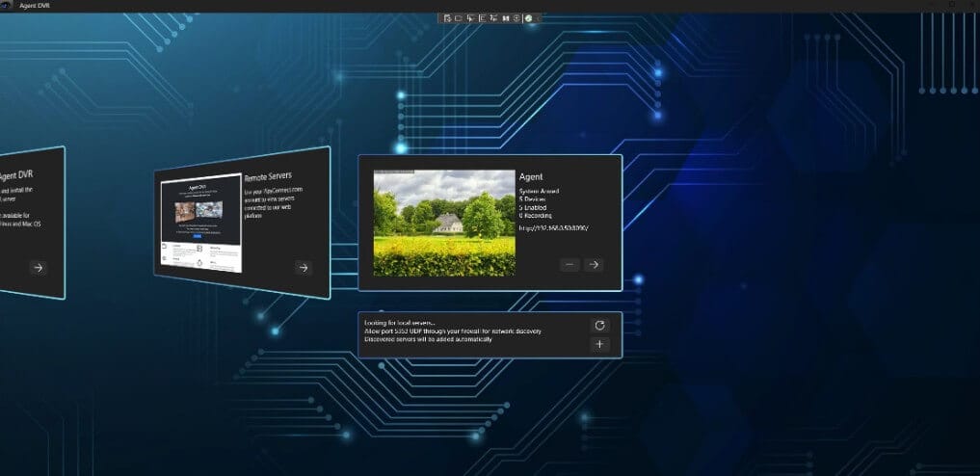Refresh the local servers search
Viewport: 980px width, 476px height.
point(599,326)
